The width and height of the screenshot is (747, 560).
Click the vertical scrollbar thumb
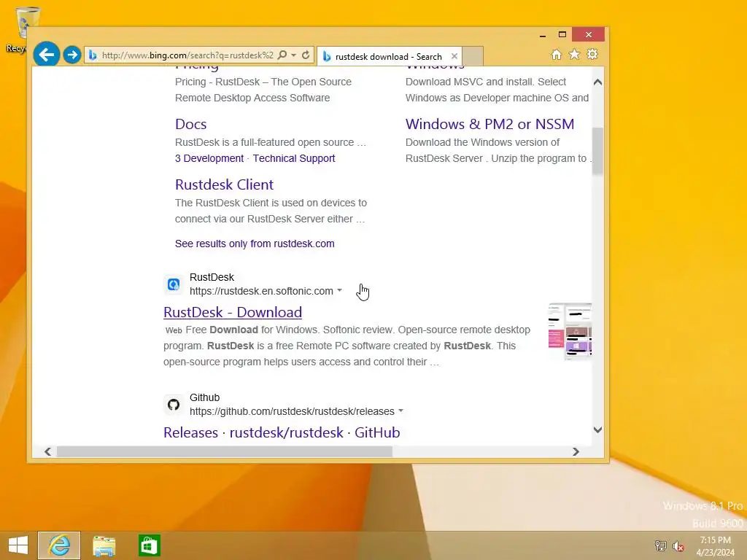(597, 152)
